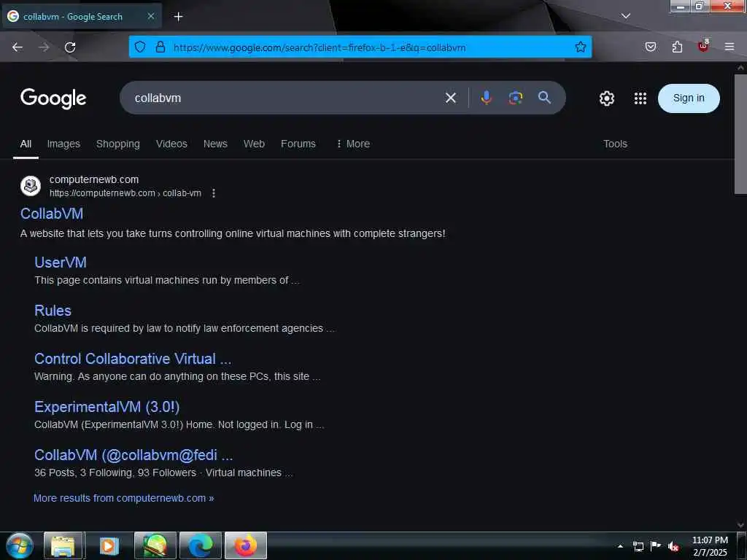Screen dimensions: 747x560
Task: Save page to Pocket
Action: pos(650,47)
